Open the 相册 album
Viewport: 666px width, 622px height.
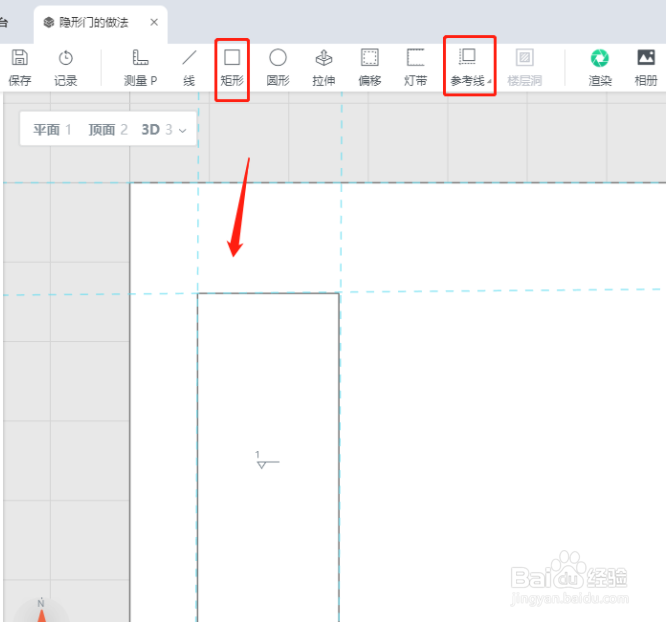[646, 68]
